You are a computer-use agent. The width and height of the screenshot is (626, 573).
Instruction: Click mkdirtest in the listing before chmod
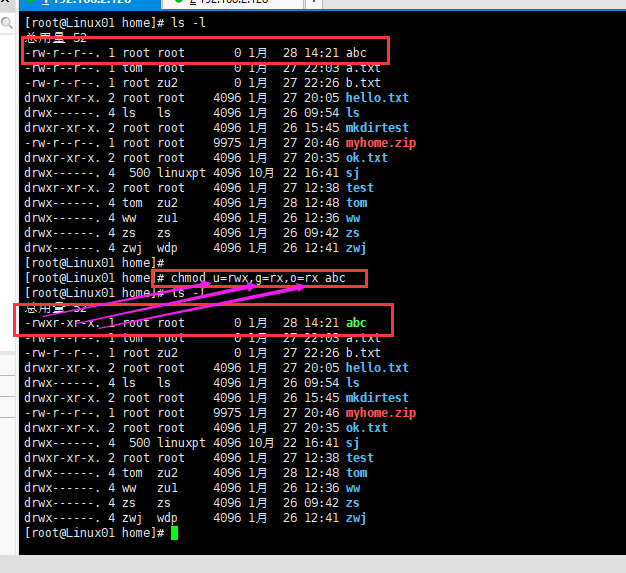[x=377, y=128]
